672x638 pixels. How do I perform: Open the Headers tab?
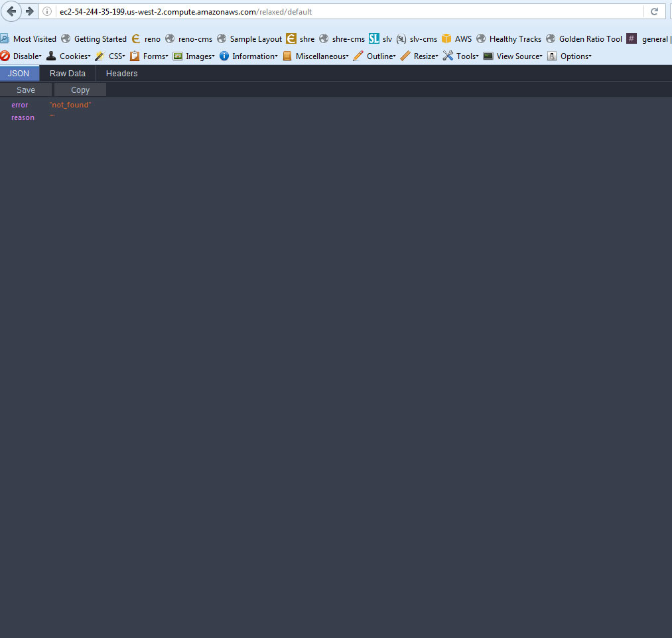[121, 73]
